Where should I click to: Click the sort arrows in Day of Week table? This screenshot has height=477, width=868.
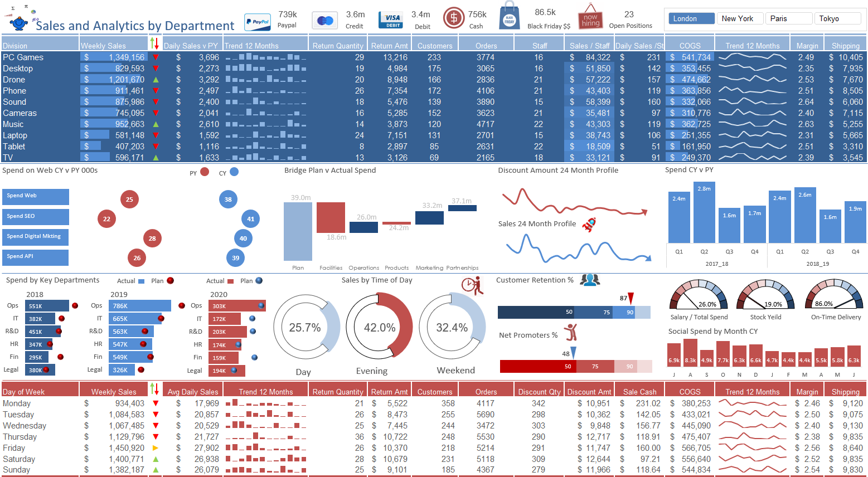pyautogui.click(x=154, y=391)
